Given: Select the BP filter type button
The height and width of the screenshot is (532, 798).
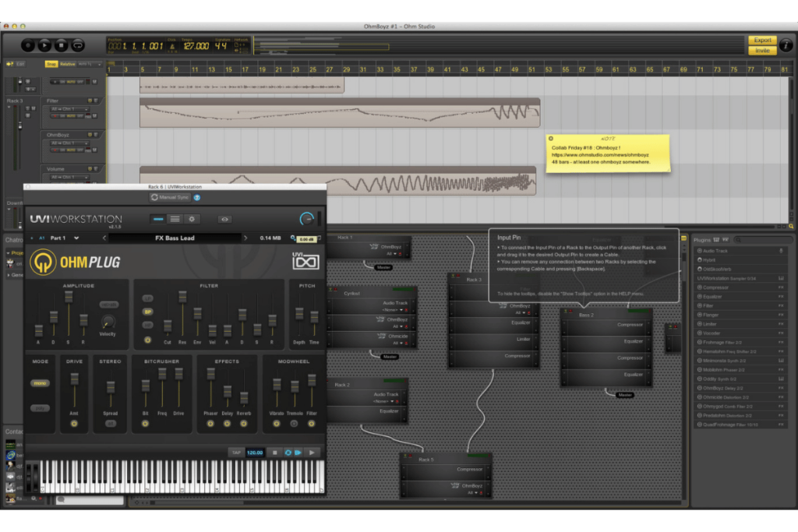Looking at the screenshot, I should (147, 312).
